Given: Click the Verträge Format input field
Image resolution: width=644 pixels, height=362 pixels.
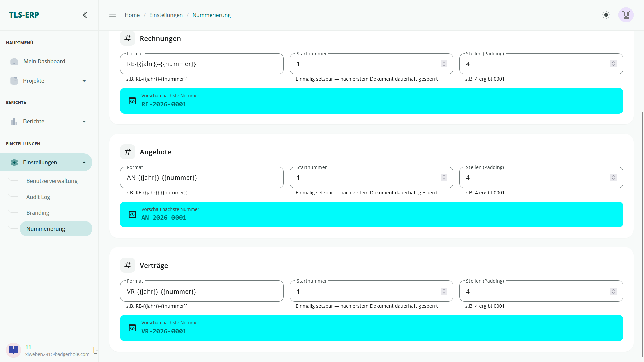Looking at the screenshot, I should tap(202, 291).
